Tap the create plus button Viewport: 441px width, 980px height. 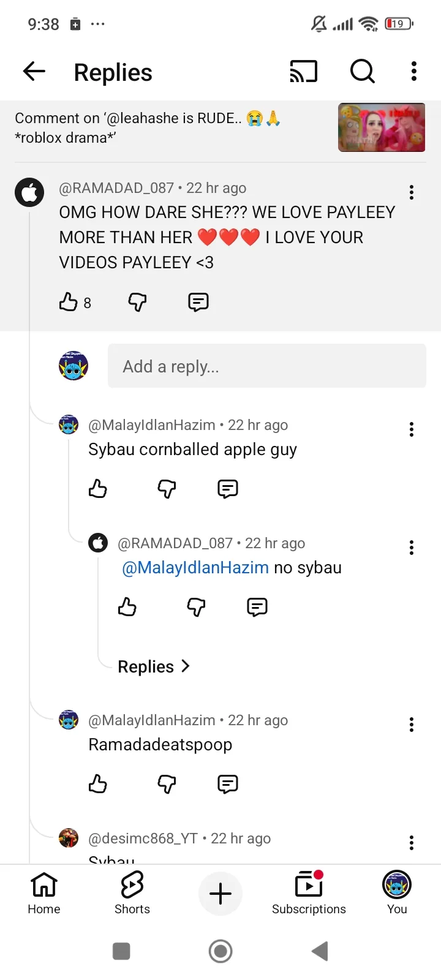coord(221,894)
